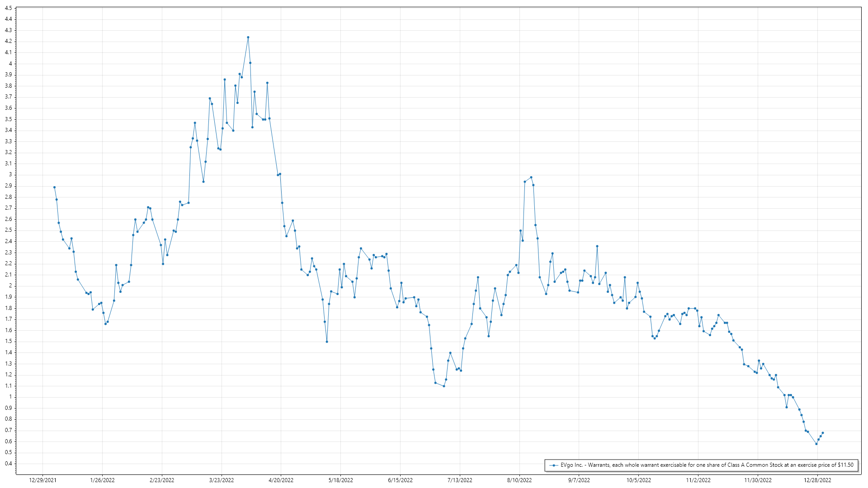This screenshot has width=868, height=488.
Task: Select the 8/10/2022 x-axis date label
Action: pyautogui.click(x=519, y=480)
